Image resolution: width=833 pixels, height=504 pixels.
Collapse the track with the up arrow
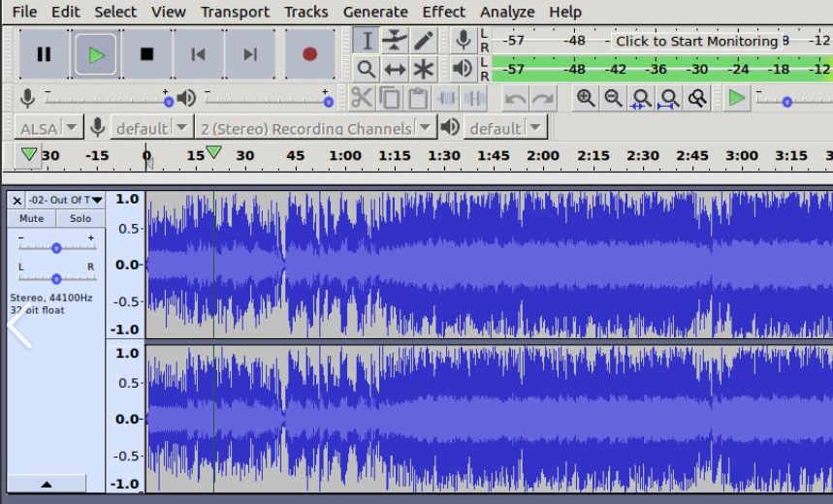(x=47, y=484)
